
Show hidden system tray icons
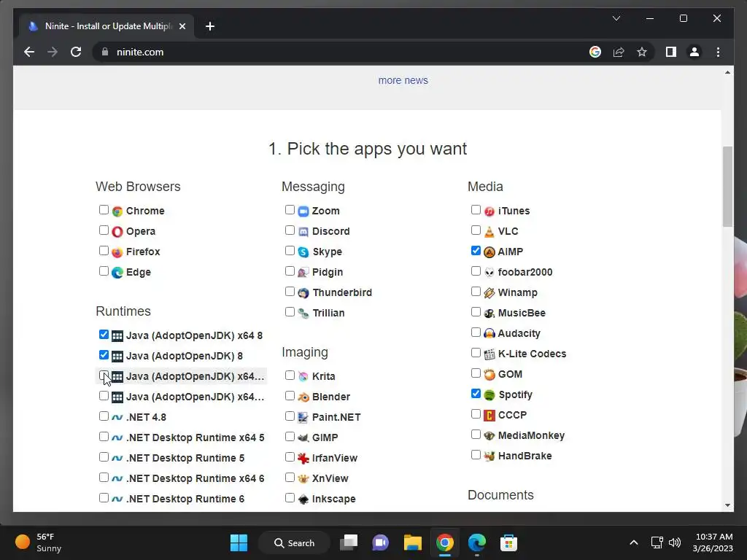coord(634,542)
